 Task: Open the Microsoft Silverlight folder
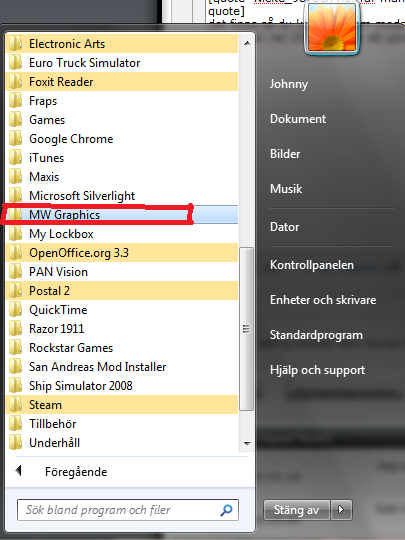(122, 196)
